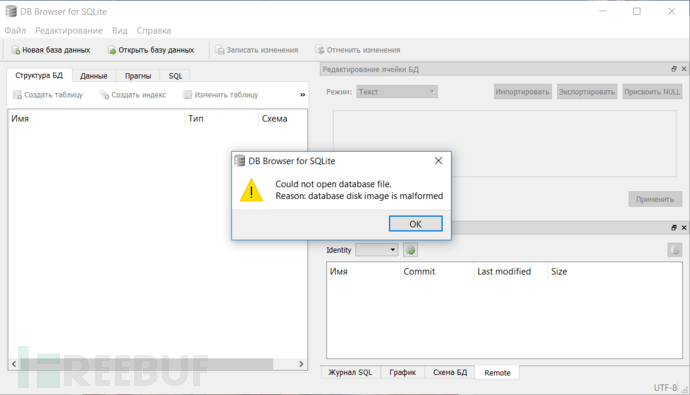Click Открыть базу данных toolbar button
The image size is (690, 395).
(151, 50)
